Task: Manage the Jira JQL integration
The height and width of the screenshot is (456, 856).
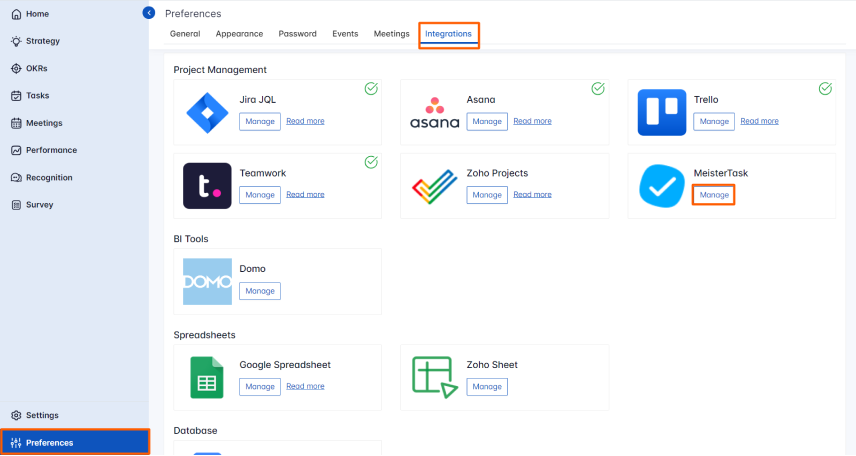Action: pos(260,122)
